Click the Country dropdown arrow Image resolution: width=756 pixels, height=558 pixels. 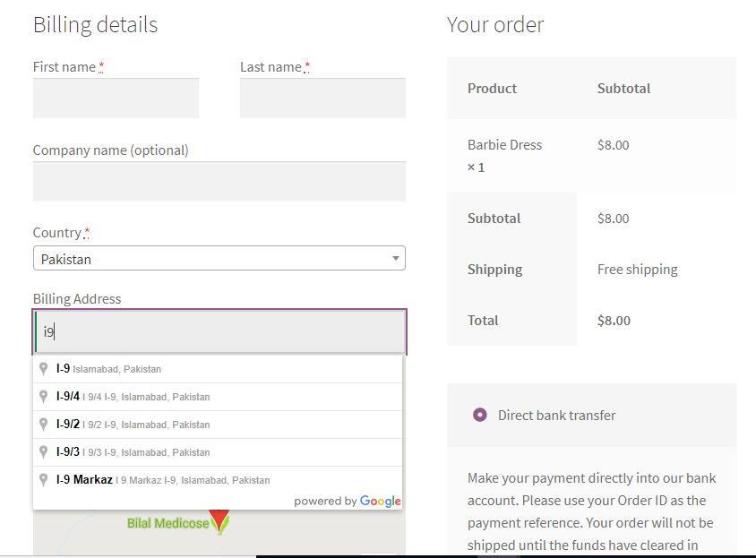click(x=395, y=258)
